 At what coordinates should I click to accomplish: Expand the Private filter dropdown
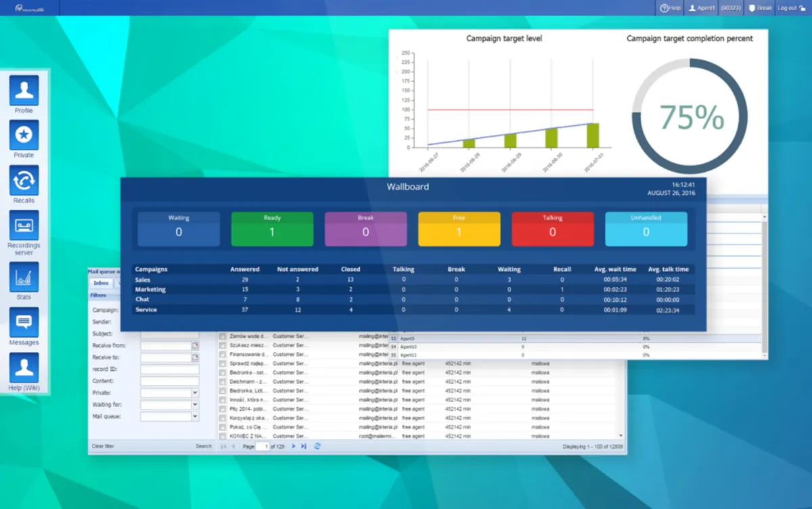click(x=196, y=393)
